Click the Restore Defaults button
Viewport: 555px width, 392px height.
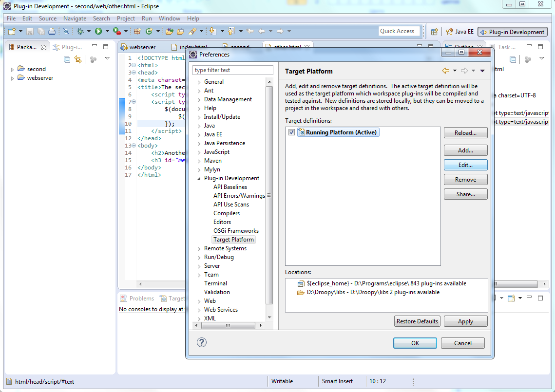pyautogui.click(x=417, y=321)
